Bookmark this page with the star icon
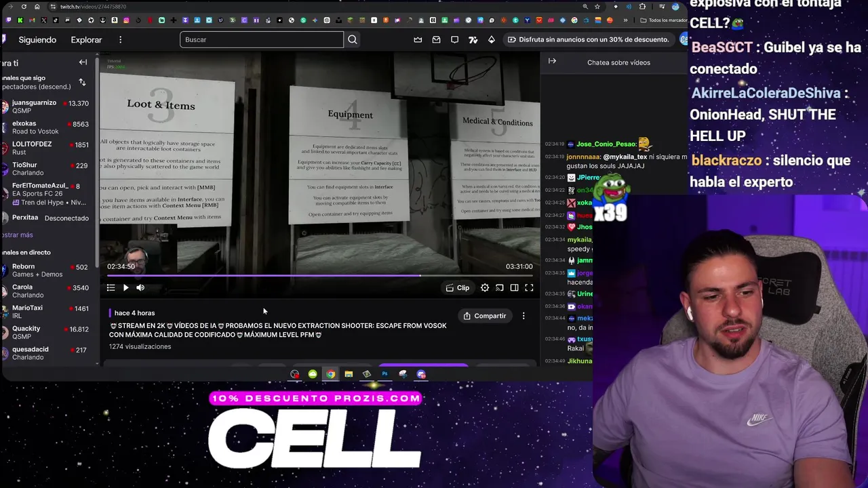 (597, 7)
